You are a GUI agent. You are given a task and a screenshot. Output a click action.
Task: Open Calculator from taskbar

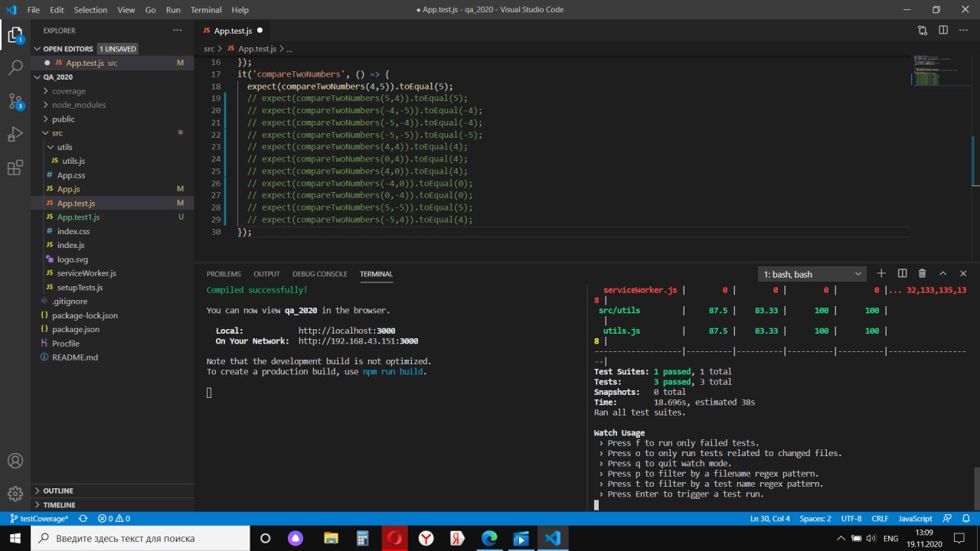pyautogui.click(x=363, y=538)
